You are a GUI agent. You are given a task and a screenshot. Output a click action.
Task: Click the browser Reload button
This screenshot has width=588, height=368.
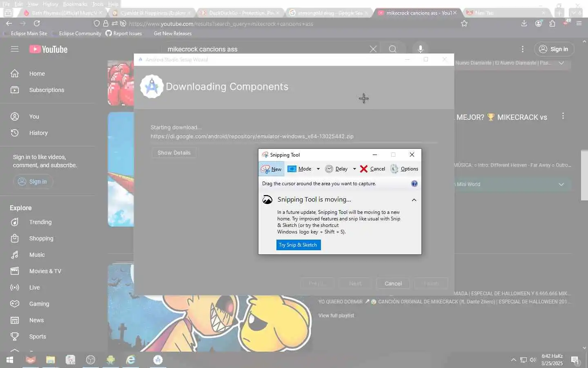[x=37, y=24]
